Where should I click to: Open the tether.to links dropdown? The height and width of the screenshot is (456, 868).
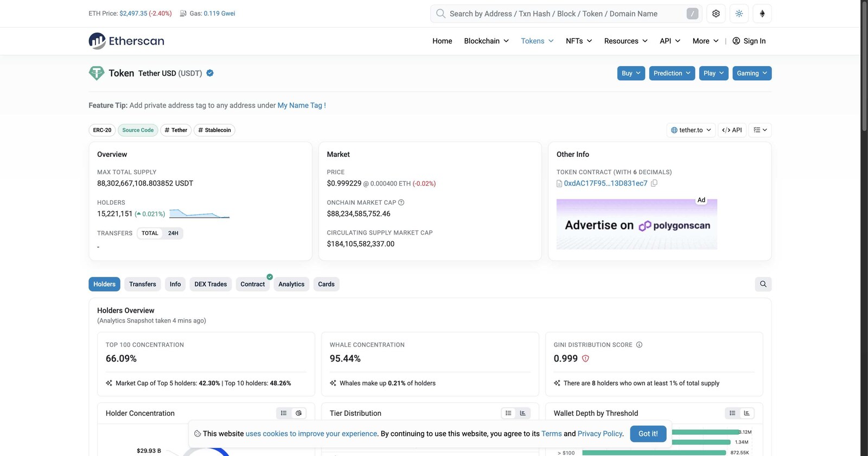(691, 130)
